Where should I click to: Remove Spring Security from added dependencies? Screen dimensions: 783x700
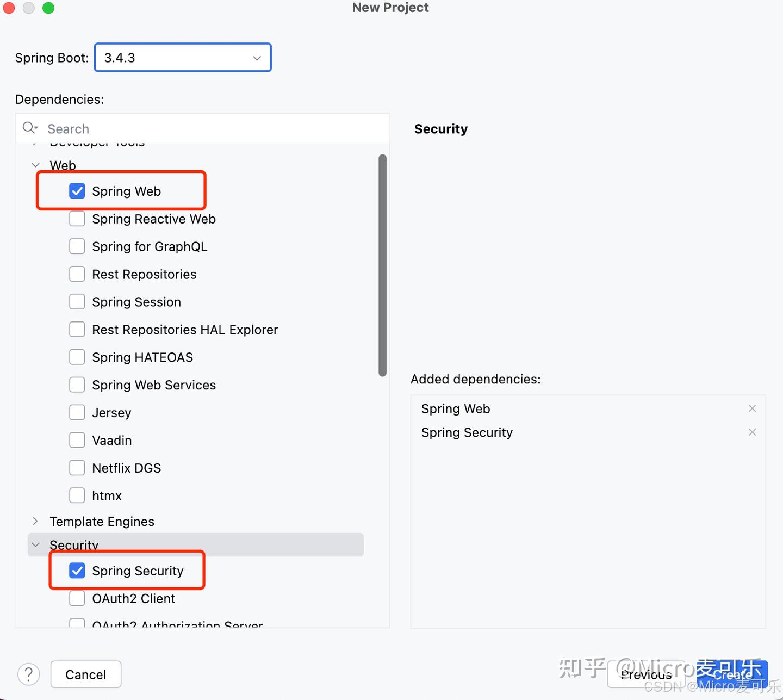coord(752,432)
